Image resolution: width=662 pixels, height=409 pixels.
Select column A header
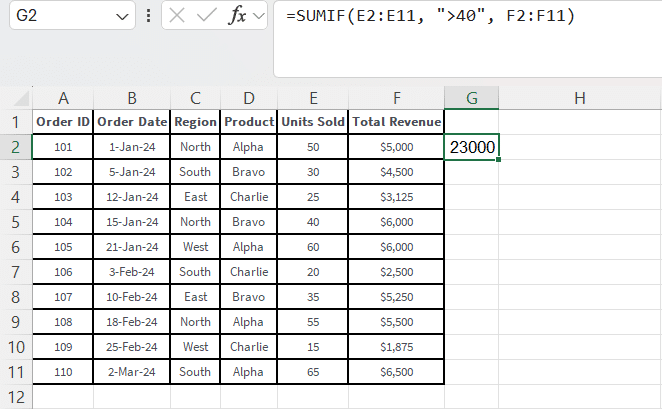[x=63, y=98]
